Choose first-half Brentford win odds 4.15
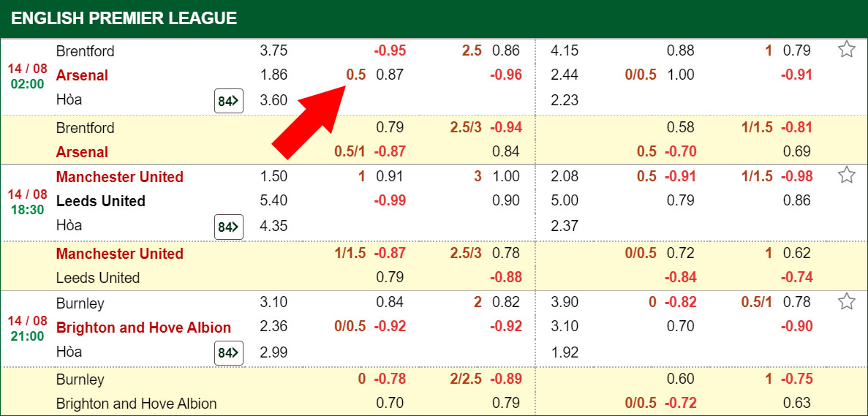Image resolution: width=868 pixels, height=416 pixels. click(x=565, y=51)
